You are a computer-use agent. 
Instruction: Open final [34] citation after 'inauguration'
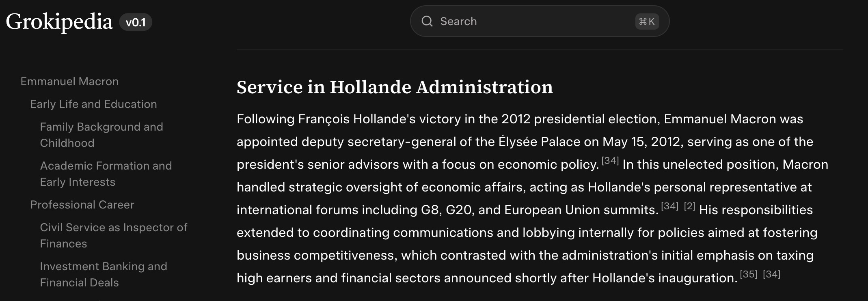[x=771, y=275]
